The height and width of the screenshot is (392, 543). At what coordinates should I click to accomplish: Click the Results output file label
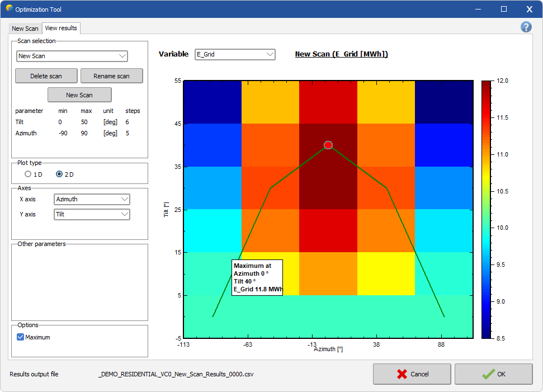coord(34,374)
